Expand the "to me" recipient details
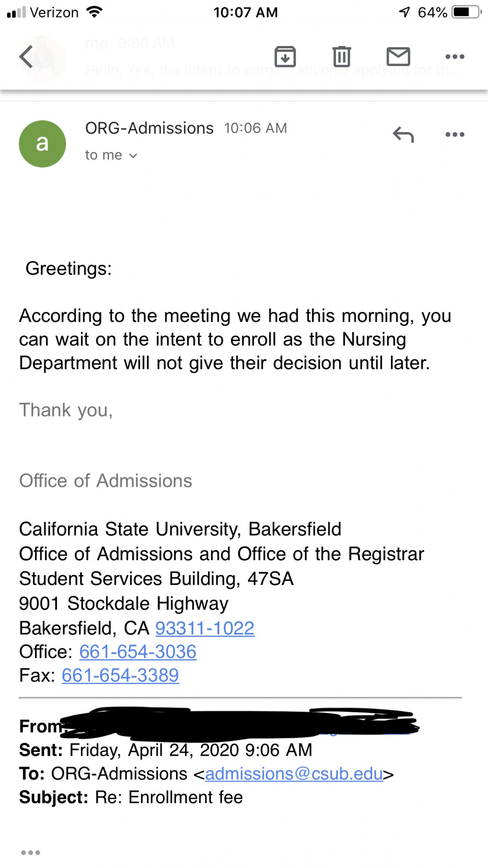The image size is (488, 868). [x=111, y=155]
